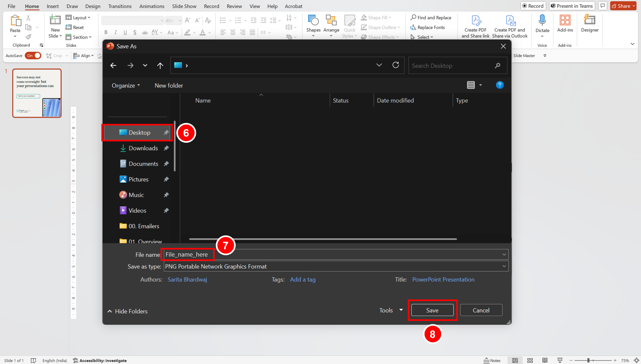Screen dimensions: 641x364
Task: Click the Dictate microphone icon
Action: tap(542, 20)
